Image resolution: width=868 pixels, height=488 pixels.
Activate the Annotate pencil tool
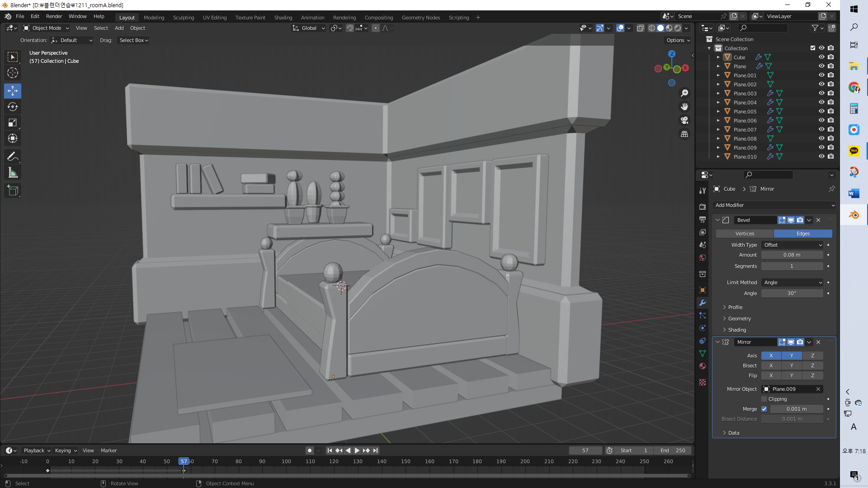click(x=13, y=157)
